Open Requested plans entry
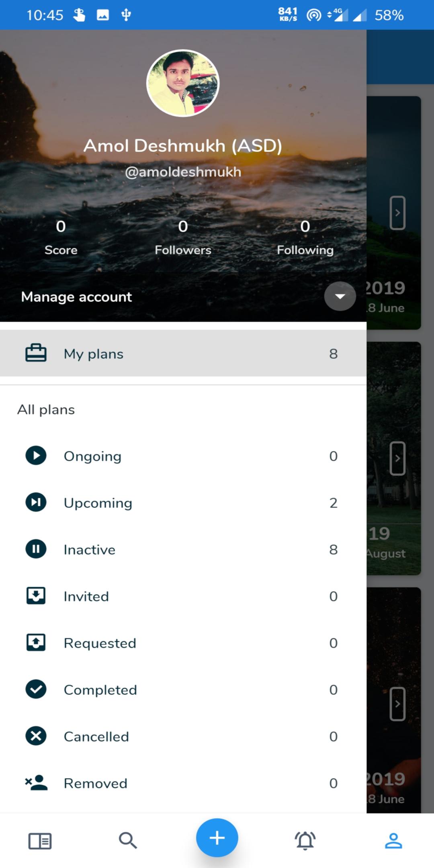The height and width of the screenshot is (868, 434). tap(183, 643)
